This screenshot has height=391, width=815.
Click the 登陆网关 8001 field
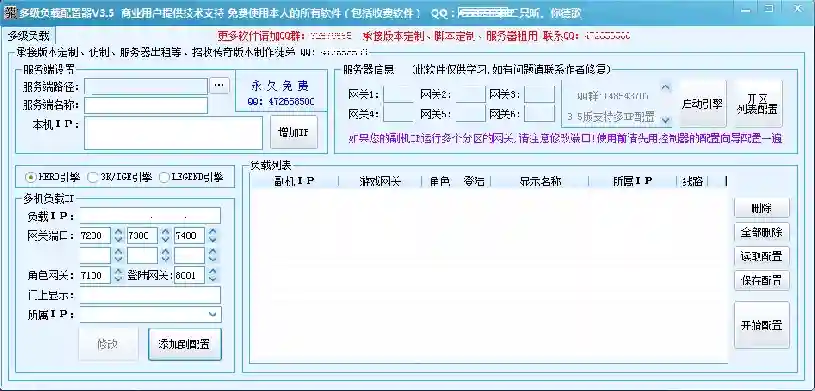(x=189, y=275)
